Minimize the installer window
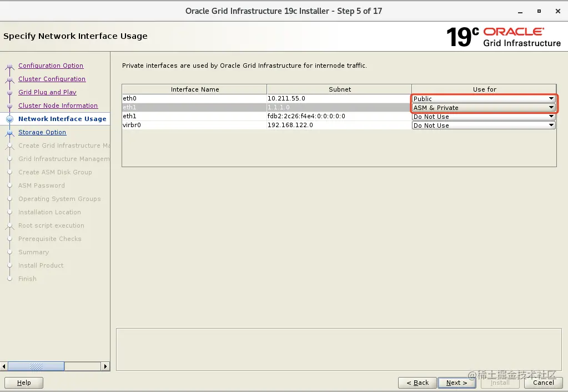568x392 pixels. (520, 11)
